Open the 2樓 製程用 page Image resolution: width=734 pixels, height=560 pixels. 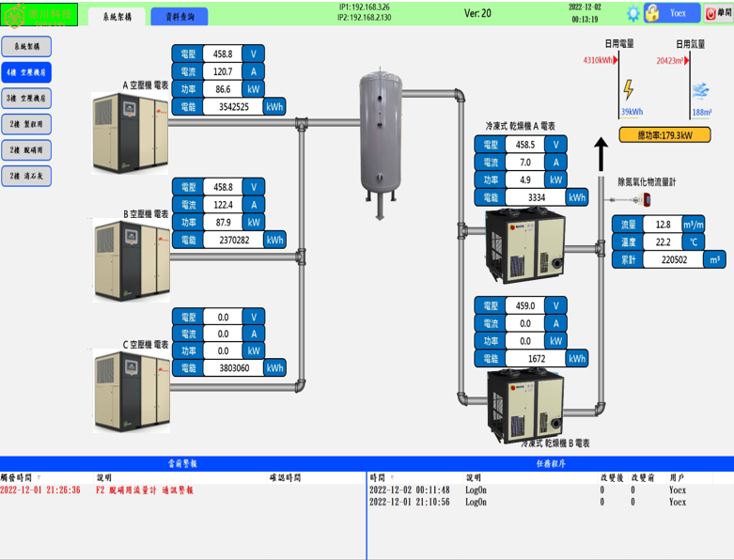(27, 124)
